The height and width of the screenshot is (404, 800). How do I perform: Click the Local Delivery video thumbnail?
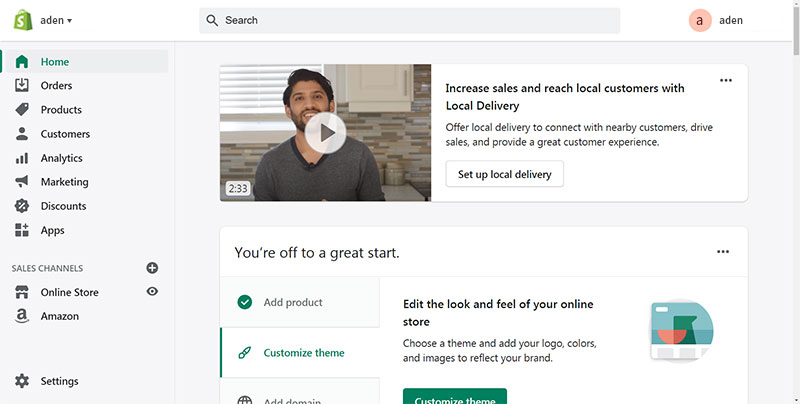[x=326, y=133]
